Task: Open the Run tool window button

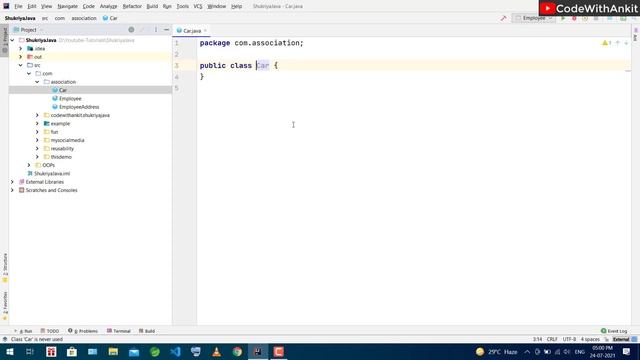Action: pyautogui.click(x=23, y=331)
